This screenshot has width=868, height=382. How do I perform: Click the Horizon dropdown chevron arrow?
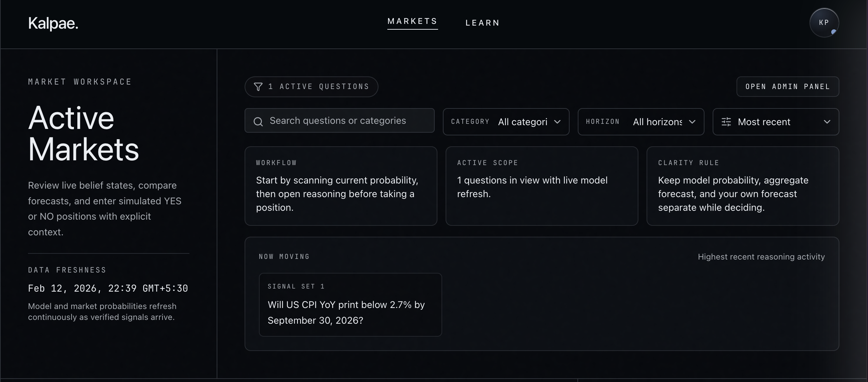[x=692, y=122]
